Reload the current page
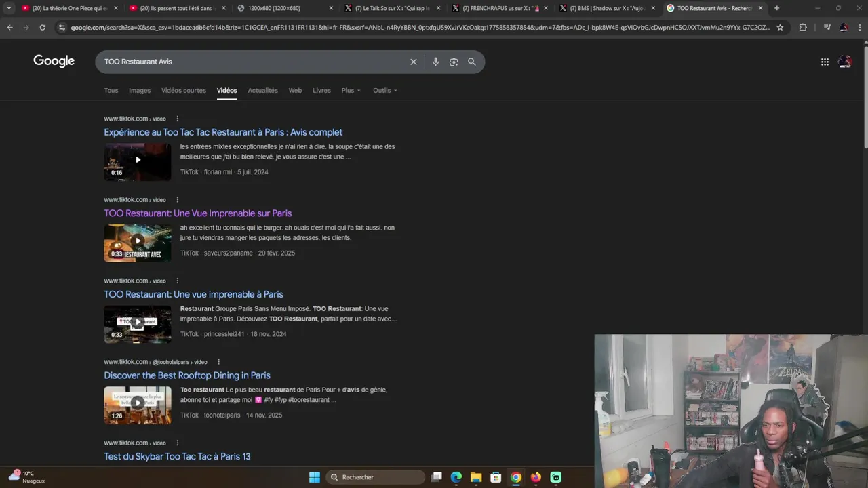This screenshot has height=488, width=868. (x=42, y=27)
